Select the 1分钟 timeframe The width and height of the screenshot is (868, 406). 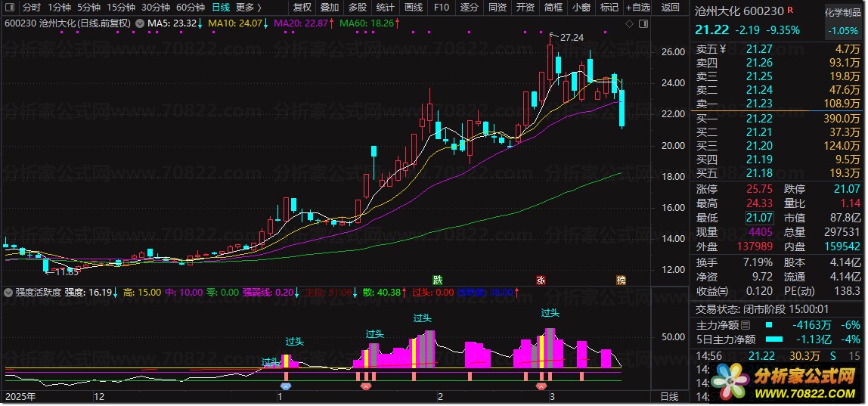point(59,8)
